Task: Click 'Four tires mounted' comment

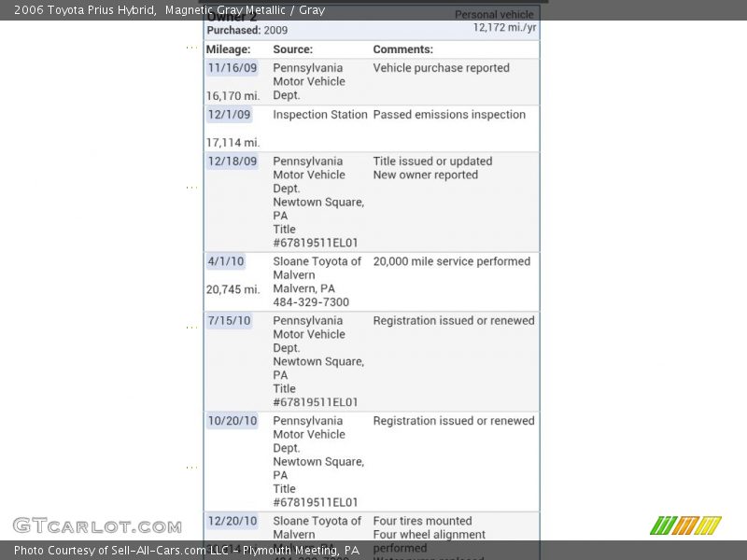Action: (423, 521)
